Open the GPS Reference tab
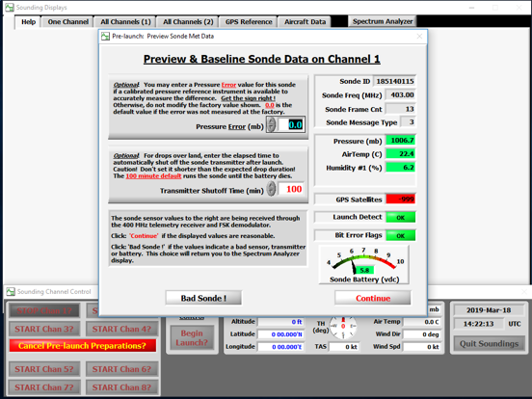 point(249,22)
